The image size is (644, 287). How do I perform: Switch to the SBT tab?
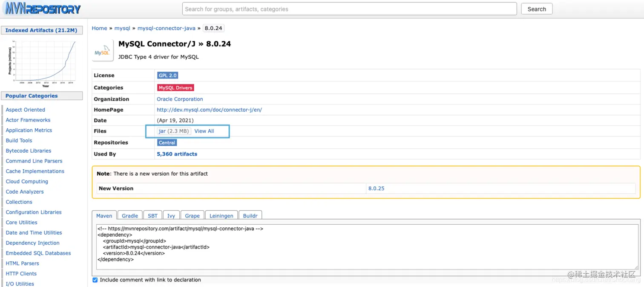click(x=153, y=216)
